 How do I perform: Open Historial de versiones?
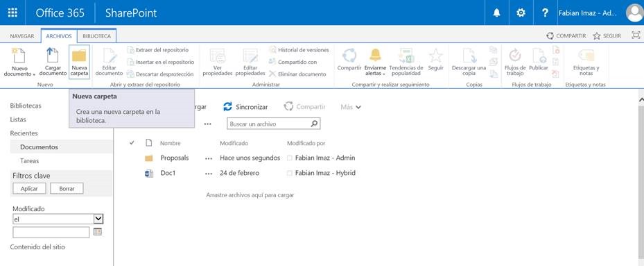click(299, 50)
